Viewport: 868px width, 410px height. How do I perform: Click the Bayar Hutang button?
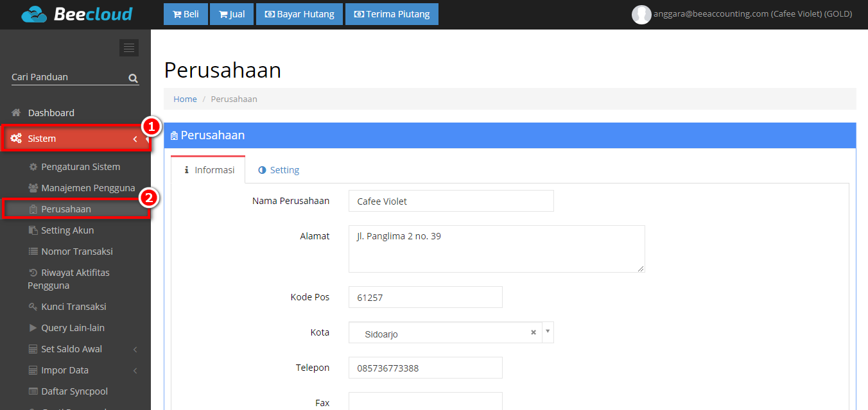pyautogui.click(x=299, y=14)
